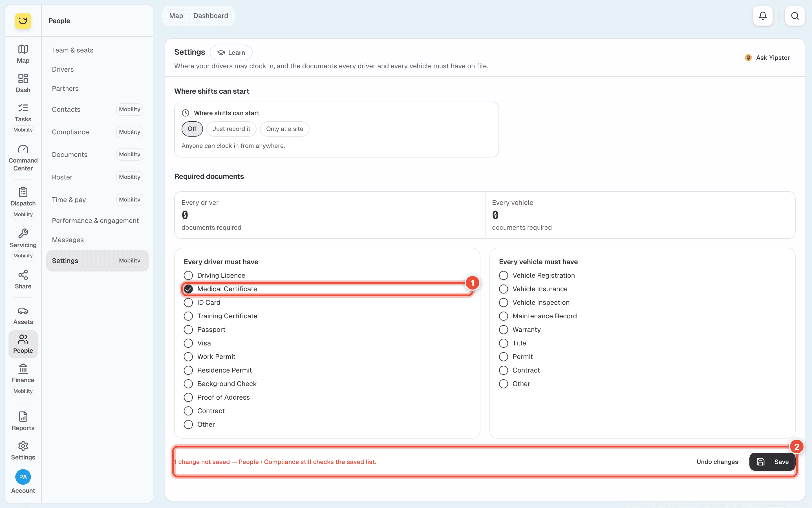Viewport: 812px width, 508px height.
Task: Click the yellow smiley logo
Action: [23, 21]
